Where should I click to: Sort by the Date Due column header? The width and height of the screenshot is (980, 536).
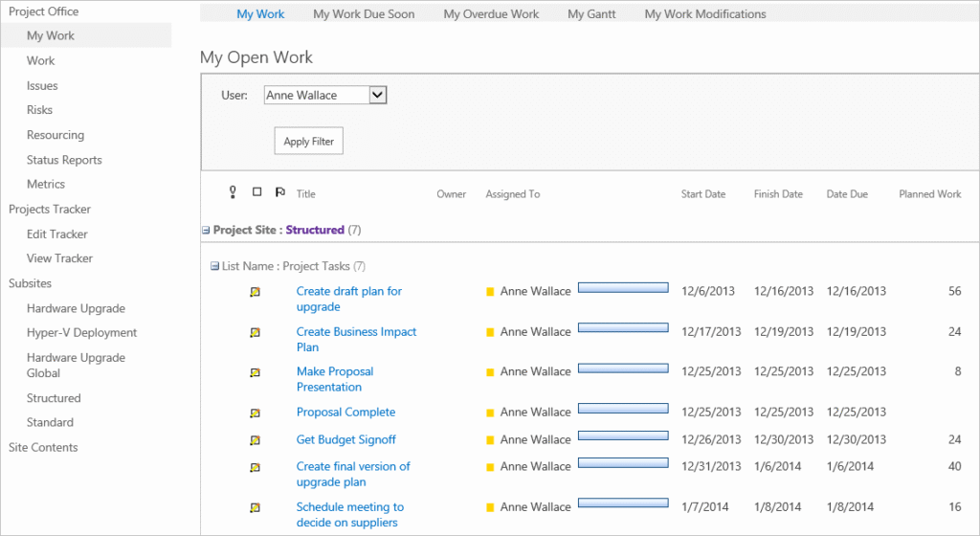847,194
